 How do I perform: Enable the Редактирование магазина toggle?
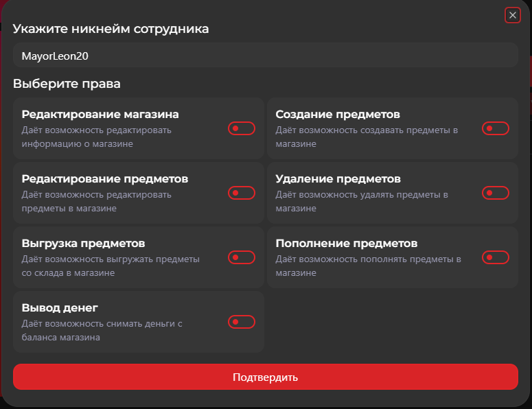tap(242, 128)
